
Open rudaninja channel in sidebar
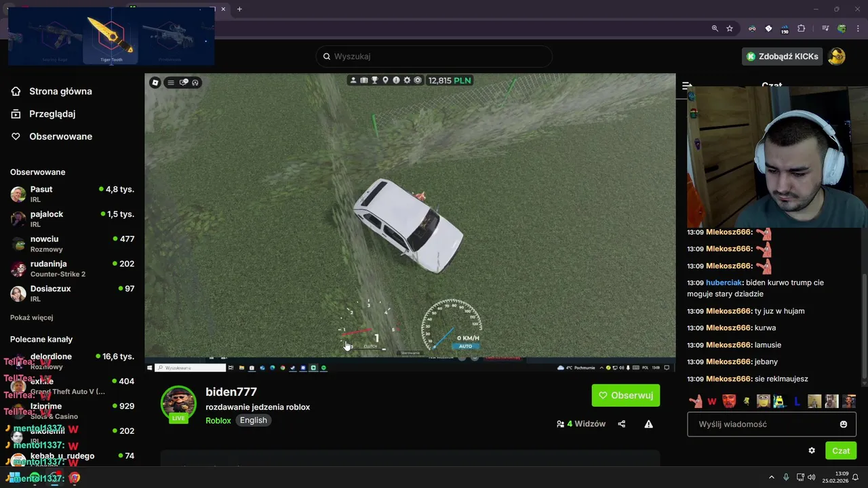tap(72, 268)
